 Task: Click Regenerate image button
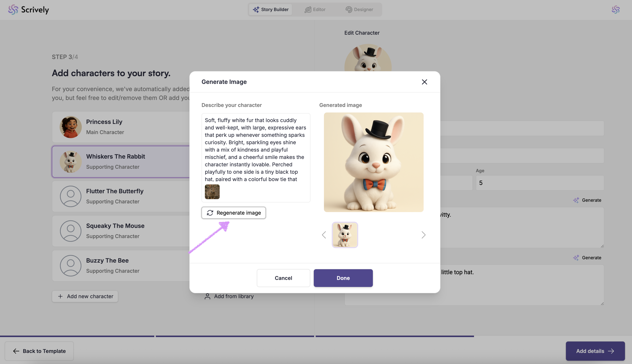233,213
